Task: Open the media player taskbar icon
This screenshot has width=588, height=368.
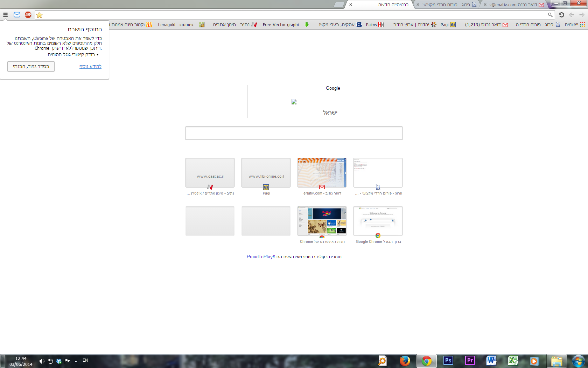Action: point(534,361)
